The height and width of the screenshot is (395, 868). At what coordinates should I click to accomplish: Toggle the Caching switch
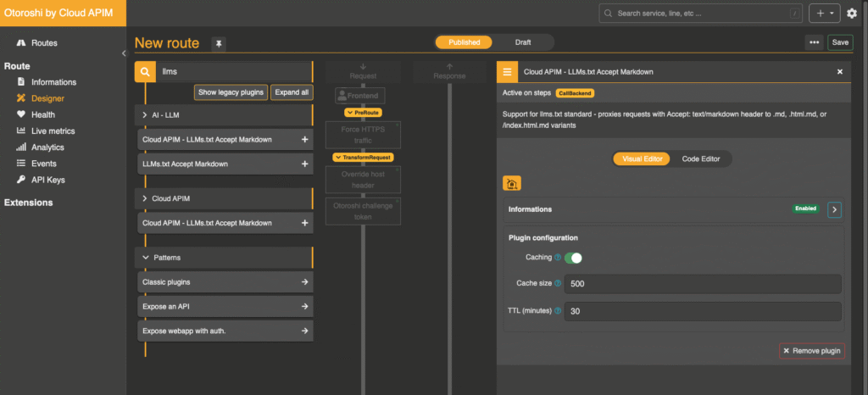(574, 258)
